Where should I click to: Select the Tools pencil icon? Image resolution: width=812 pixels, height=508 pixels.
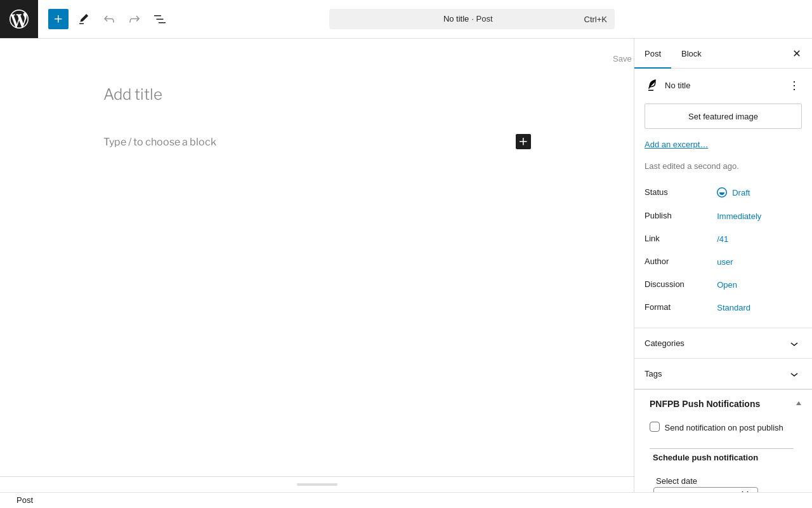coord(84,19)
